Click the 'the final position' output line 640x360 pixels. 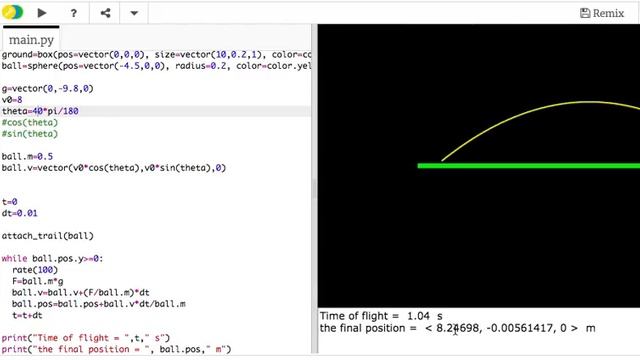[x=458, y=328]
